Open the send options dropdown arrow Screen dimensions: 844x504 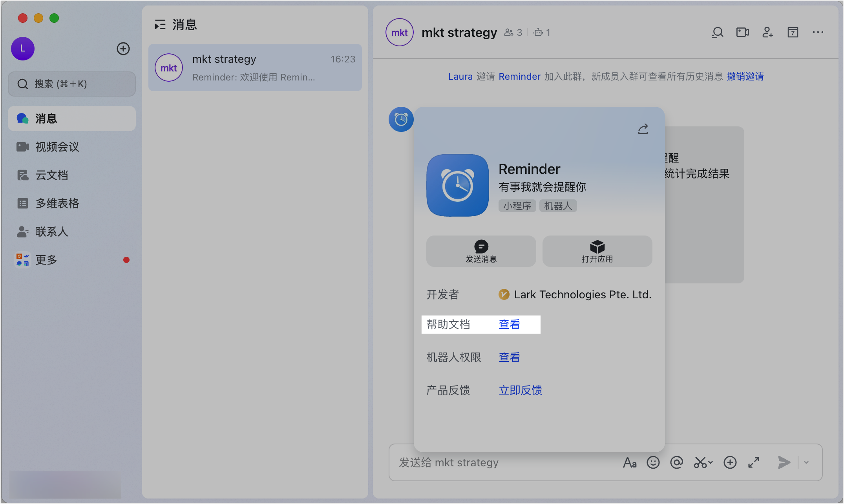pos(806,463)
